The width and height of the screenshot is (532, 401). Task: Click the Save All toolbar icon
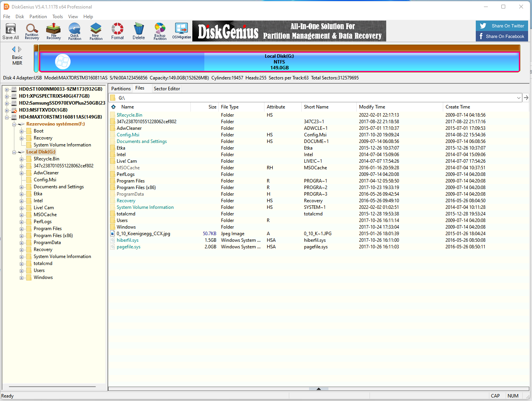point(10,31)
